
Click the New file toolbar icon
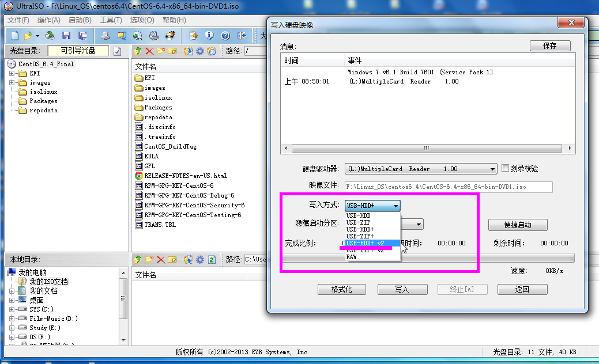[14, 36]
